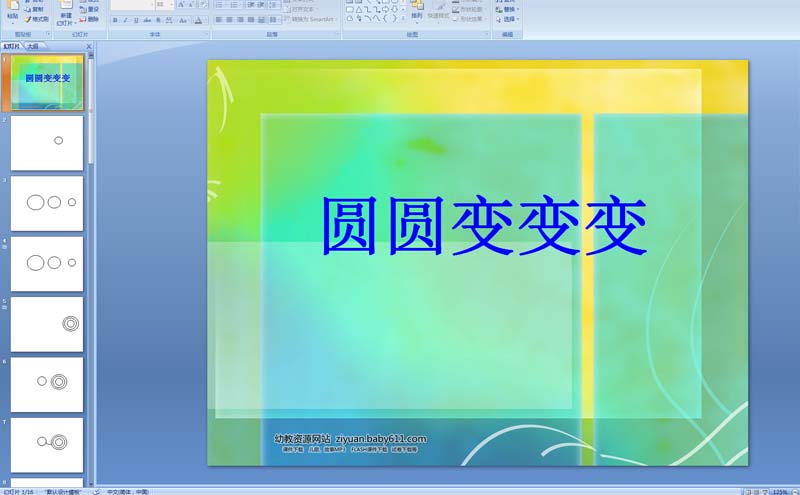Viewport: 800px width, 495px height.
Task: Toggle Bold formatting
Action: pos(115,20)
